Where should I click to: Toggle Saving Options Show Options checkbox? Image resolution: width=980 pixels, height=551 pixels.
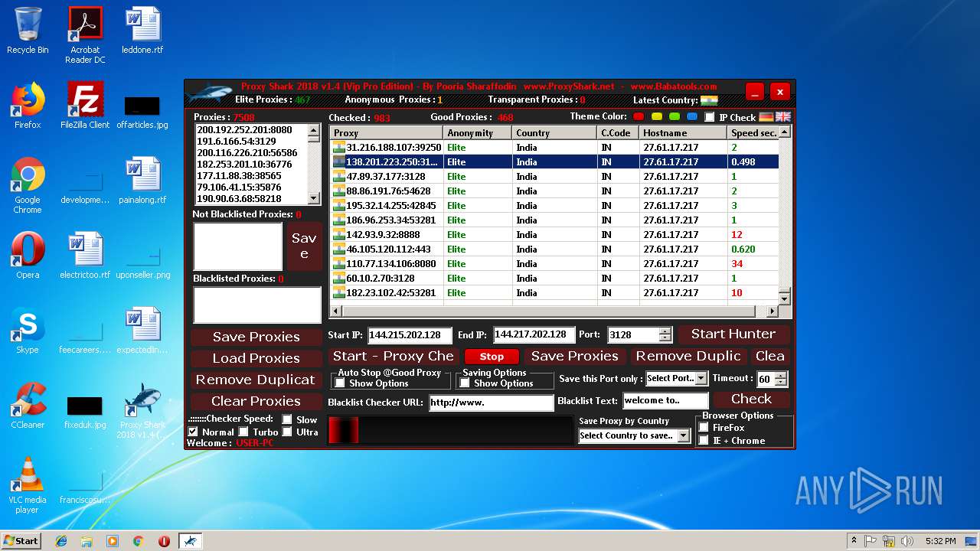point(465,383)
